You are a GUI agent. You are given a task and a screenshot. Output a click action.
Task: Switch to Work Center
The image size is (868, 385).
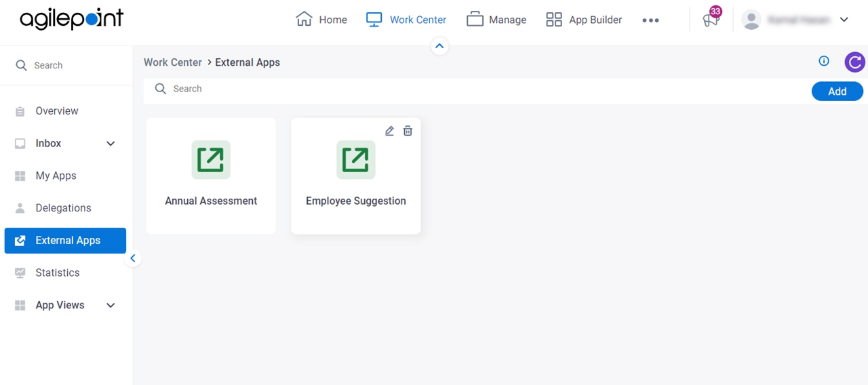pyautogui.click(x=406, y=20)
